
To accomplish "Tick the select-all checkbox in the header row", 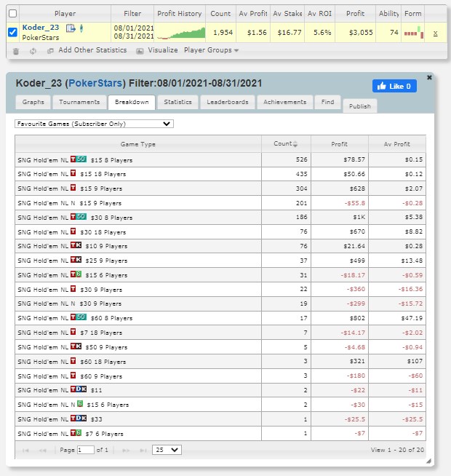I will 13,13.
